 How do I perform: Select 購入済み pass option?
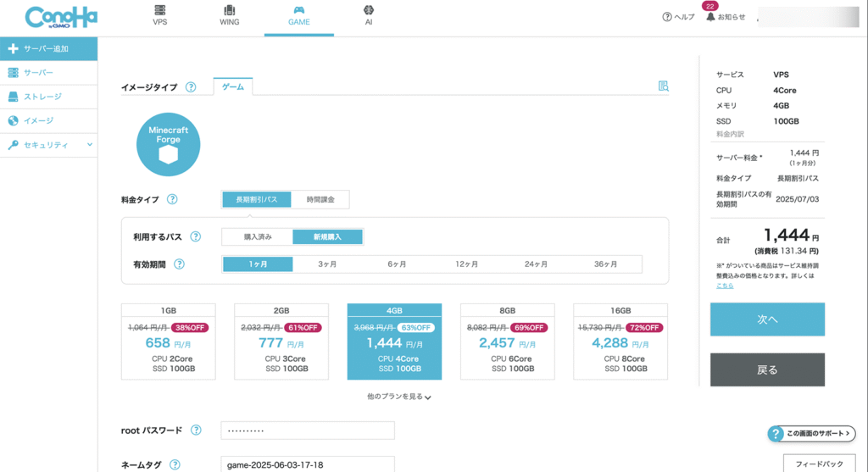pyautogui.click(x=258, y=236)
